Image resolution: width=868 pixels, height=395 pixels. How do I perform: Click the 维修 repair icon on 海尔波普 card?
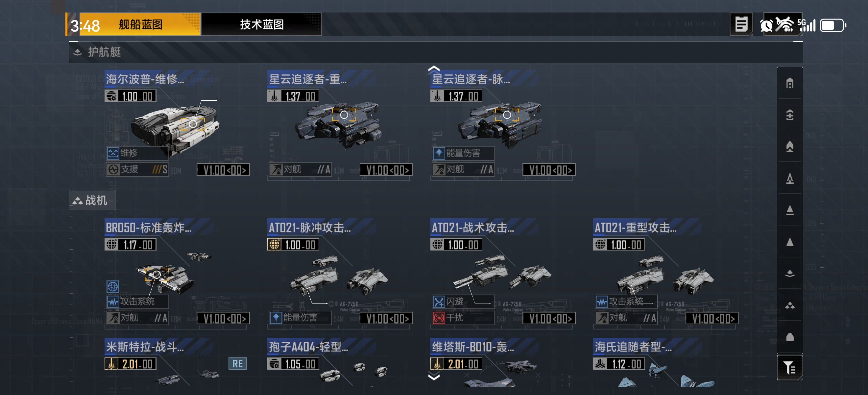pyautogui.click(x=113, y=153)
